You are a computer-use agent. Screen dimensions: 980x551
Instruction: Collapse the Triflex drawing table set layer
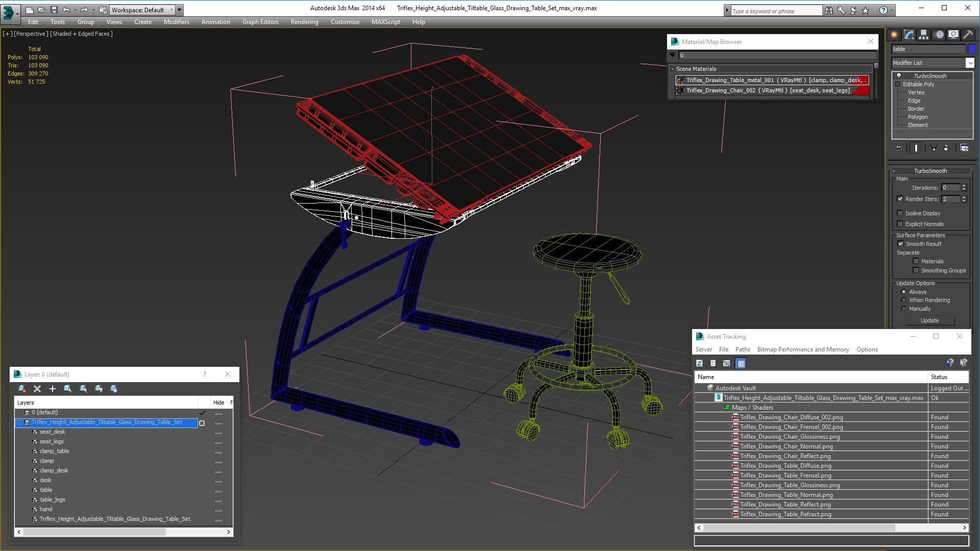point(19,422)
